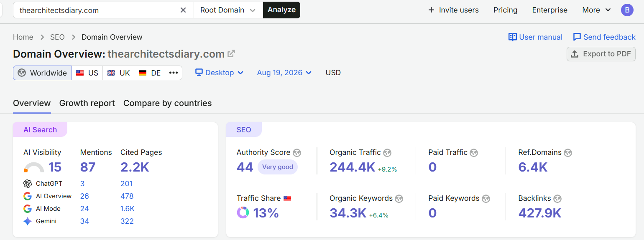Click ChatGPT cited pages value 201

(x=127, y=184)
